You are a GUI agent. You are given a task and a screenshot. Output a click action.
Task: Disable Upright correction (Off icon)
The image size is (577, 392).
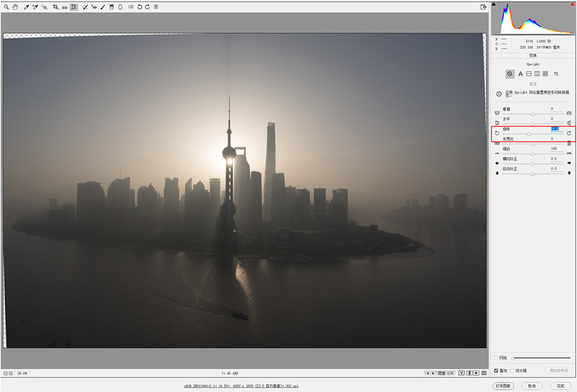(x=510, y=74)
